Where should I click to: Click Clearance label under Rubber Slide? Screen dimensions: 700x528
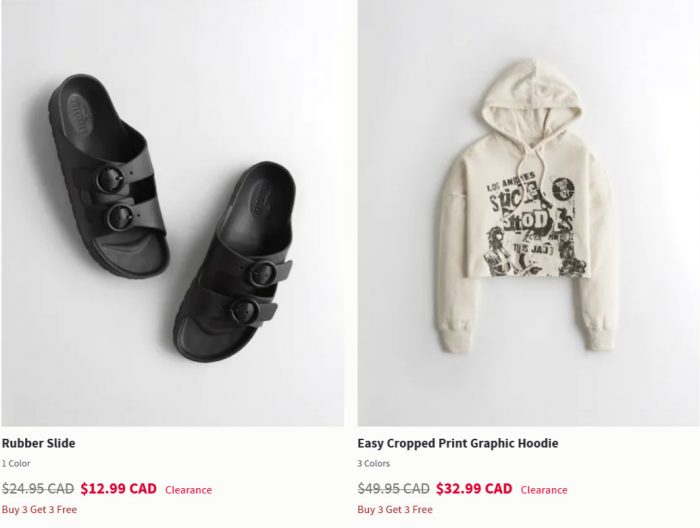coord(188,490)
